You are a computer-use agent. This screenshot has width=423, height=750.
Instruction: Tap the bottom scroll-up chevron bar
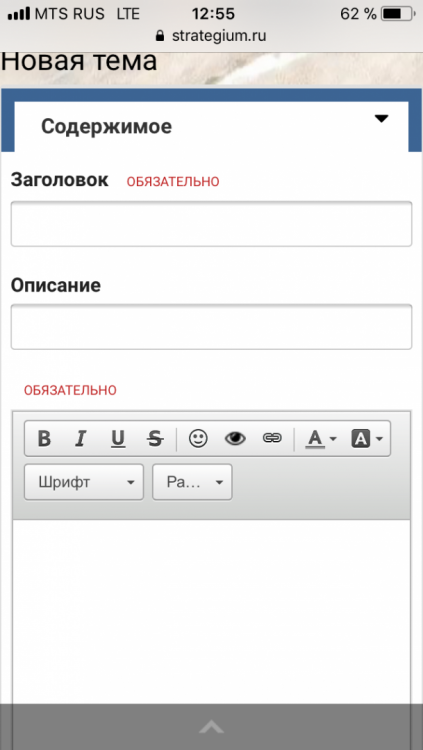(x=212, y=727)
